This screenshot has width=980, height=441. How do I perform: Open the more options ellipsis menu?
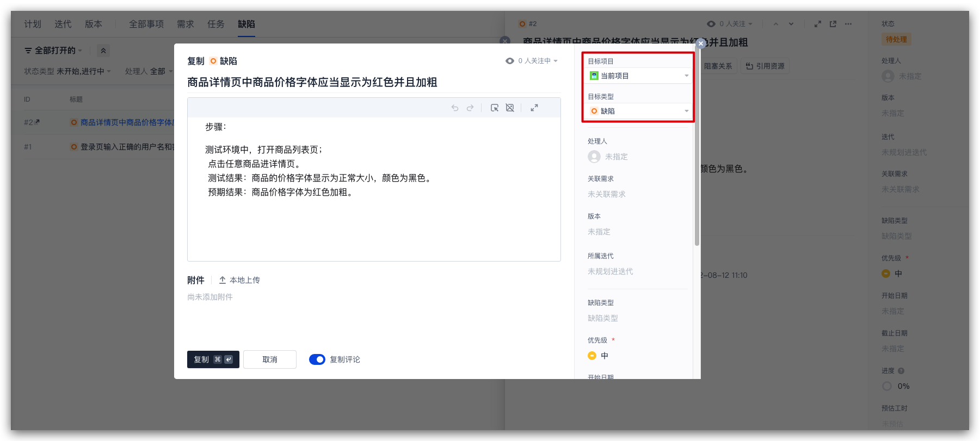pos(848,24)
